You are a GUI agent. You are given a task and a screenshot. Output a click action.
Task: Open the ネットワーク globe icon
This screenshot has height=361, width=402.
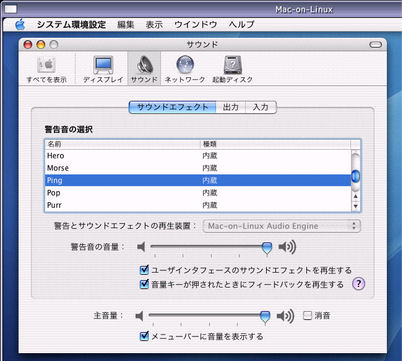pos(185,69)
